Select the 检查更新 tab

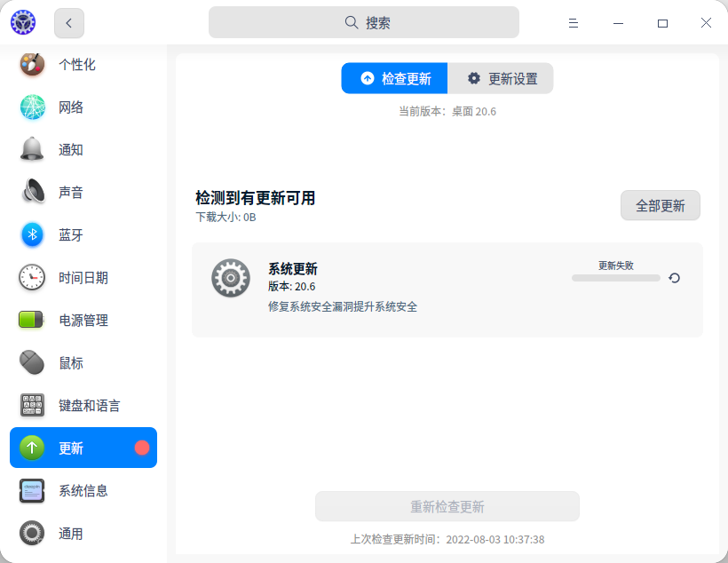point(393,78)
